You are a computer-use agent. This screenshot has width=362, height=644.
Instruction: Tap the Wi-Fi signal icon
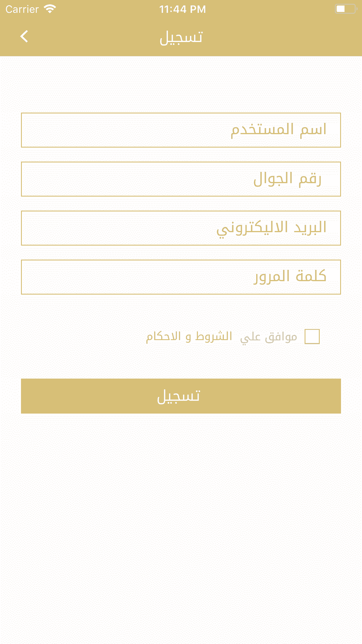50,9
